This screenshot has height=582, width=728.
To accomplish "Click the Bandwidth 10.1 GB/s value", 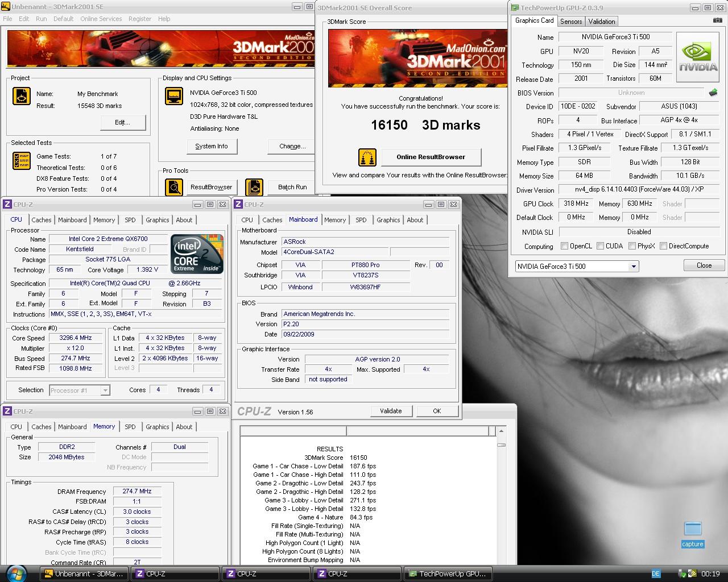I will pyautogui.click(x=690, y=176).
